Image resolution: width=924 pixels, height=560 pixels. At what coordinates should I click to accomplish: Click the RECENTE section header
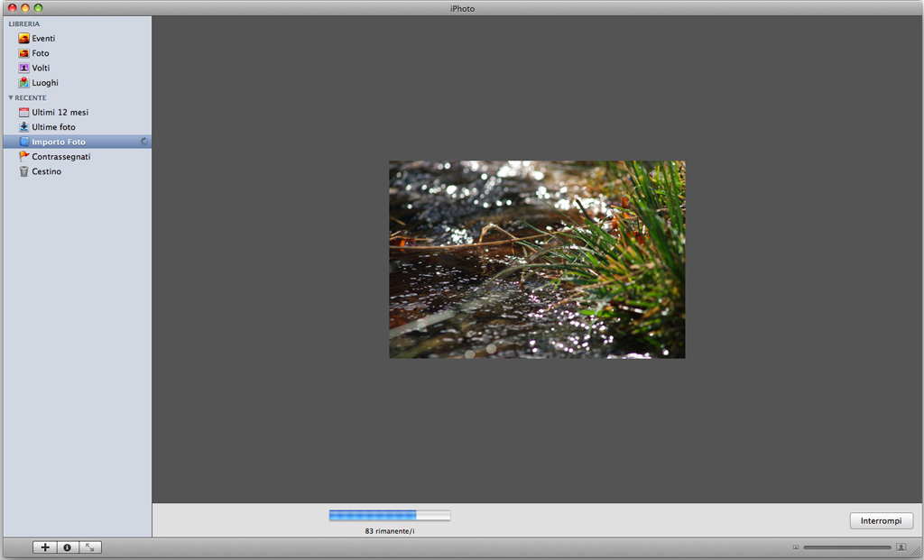[x=31, y=97]
